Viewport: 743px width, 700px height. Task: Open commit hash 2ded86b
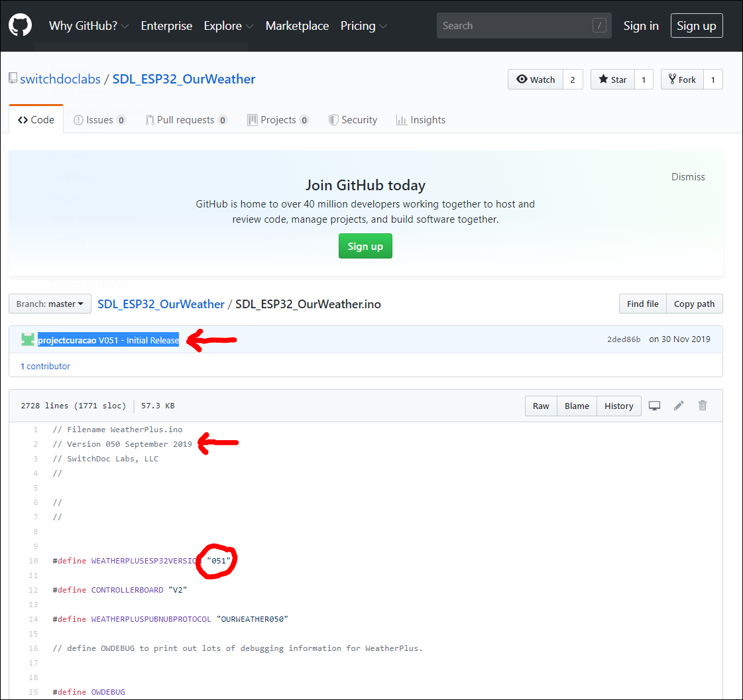(x=624, y=339)
